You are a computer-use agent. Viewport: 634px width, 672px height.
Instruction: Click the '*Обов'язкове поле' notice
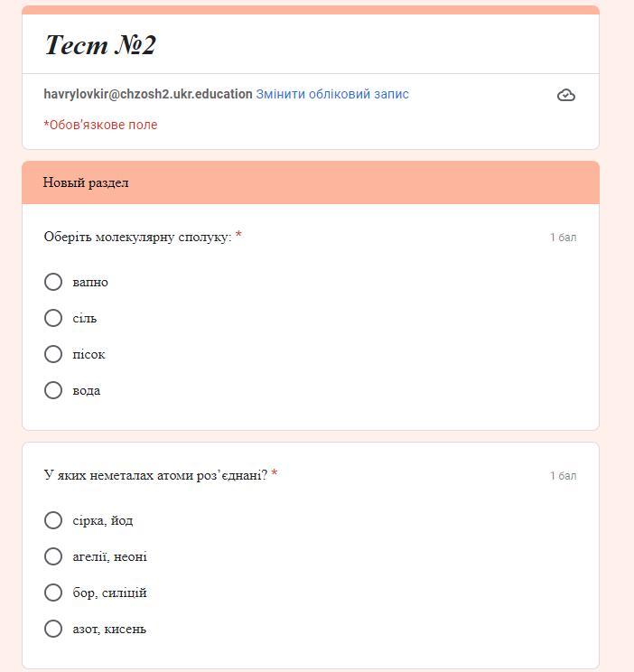[x=100, y=125]
